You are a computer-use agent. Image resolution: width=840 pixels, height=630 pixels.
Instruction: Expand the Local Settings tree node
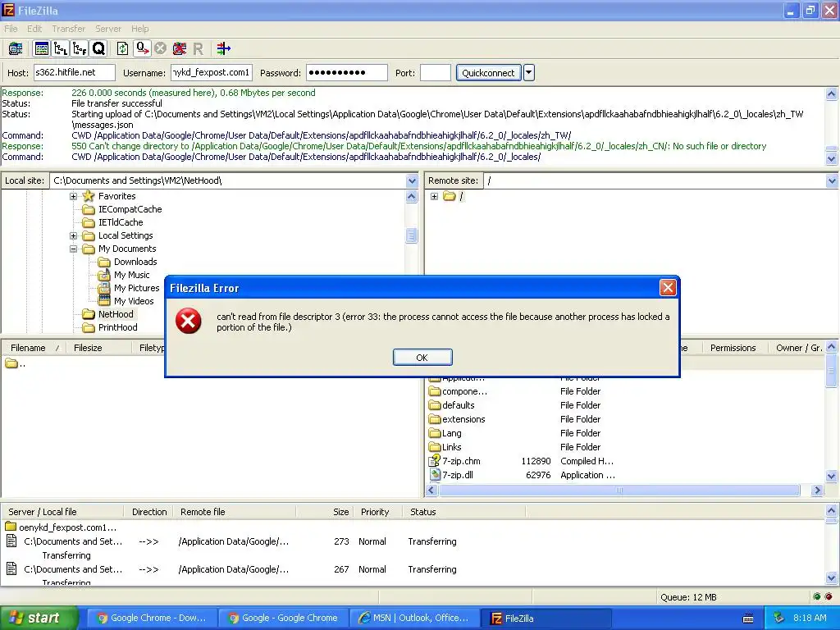tap(73, 235)
